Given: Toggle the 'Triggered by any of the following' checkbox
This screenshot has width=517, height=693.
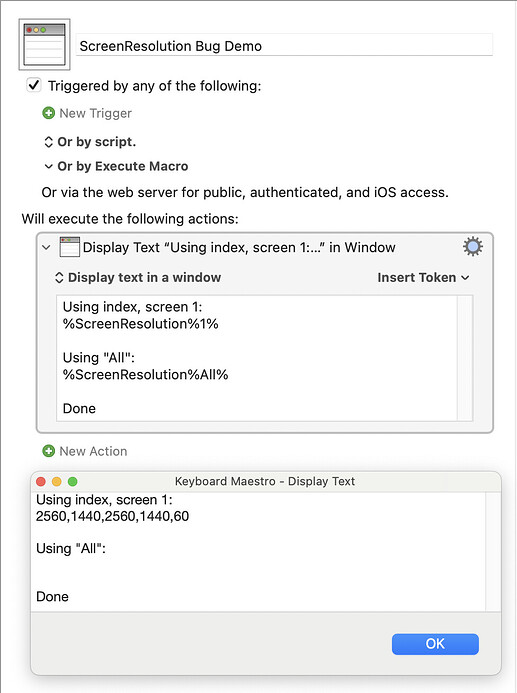Looking at the screenshot, I should [x=34, y=85].
